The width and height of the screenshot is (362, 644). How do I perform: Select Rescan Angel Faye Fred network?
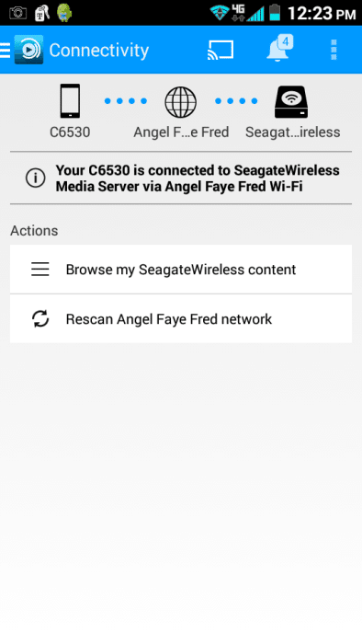click(181, 319)
